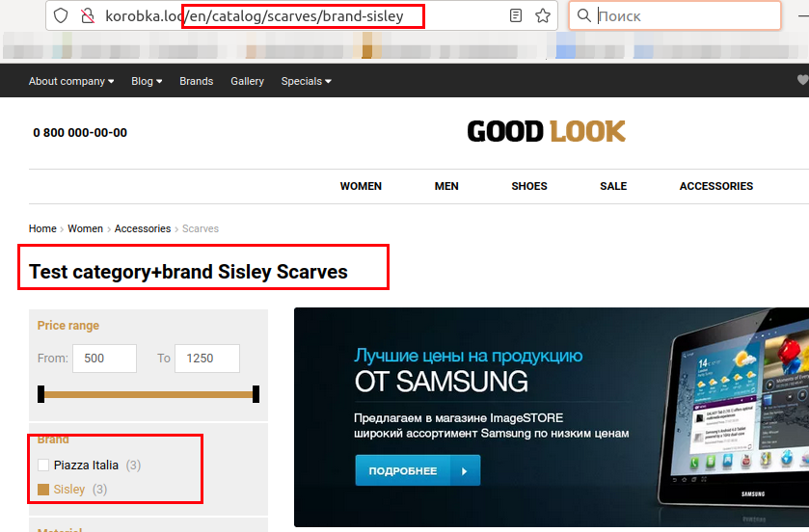Click the GOOD LOOK logo
This screenshot has width=809, height=532.
point(547,131)
